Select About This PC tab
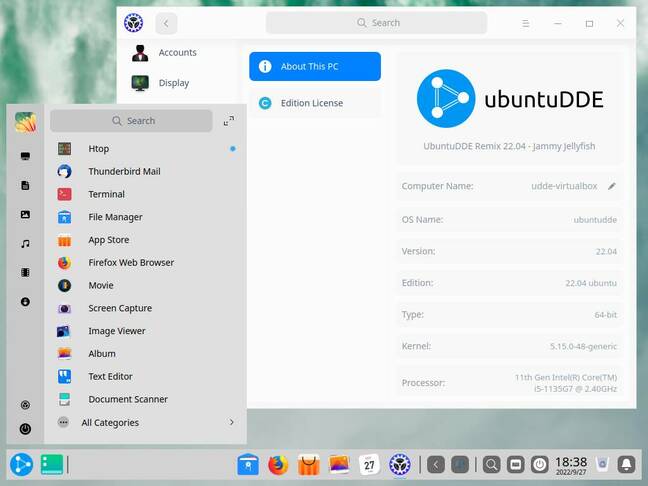Image resolution: width=648 pixels, height=486 pixels. point(315,67)
